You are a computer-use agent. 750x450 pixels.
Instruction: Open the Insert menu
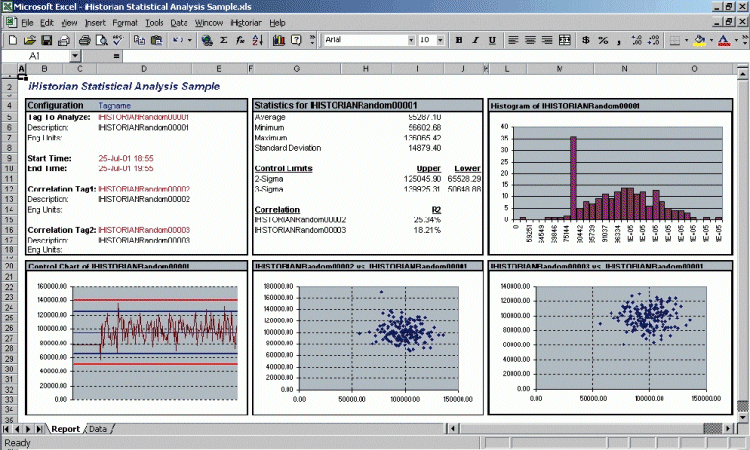tap(95, 22)
